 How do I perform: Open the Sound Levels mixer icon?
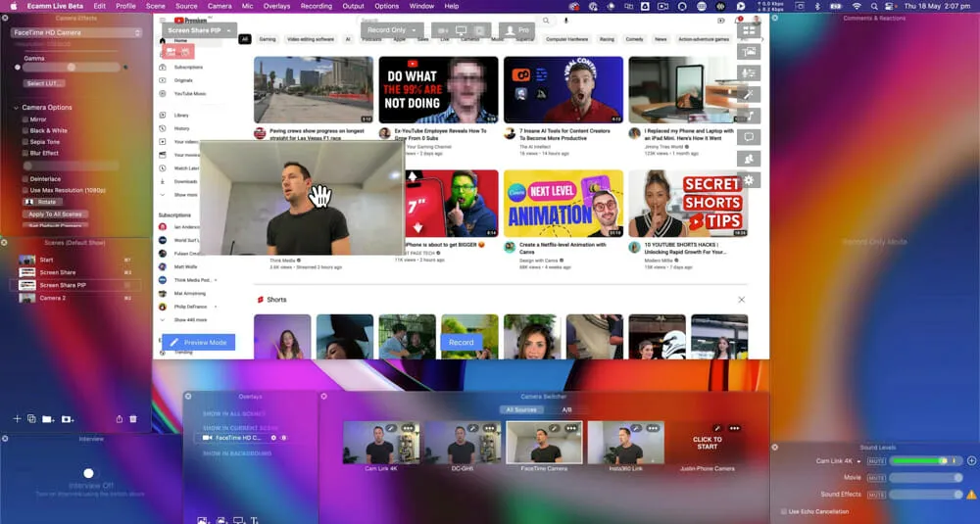(x=749, y=73)
